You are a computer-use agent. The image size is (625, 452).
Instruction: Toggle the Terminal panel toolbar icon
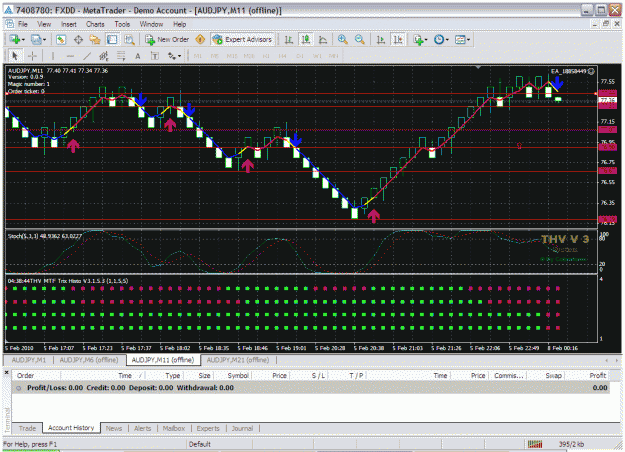coord(112,39)
